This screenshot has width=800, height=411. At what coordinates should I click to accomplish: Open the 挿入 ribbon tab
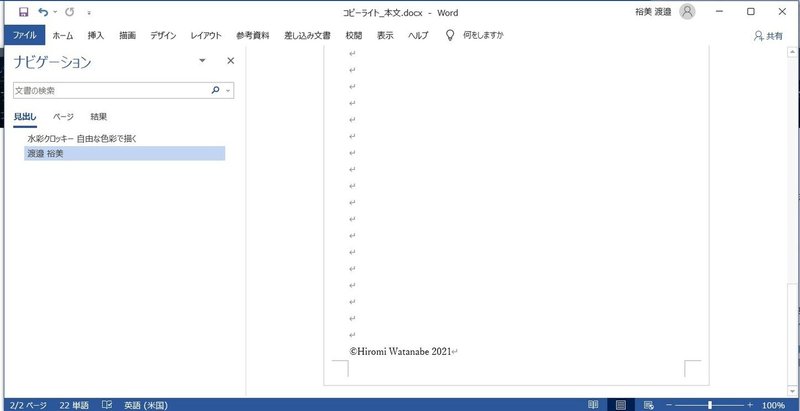pyautogui.click(x=95, y=35)
